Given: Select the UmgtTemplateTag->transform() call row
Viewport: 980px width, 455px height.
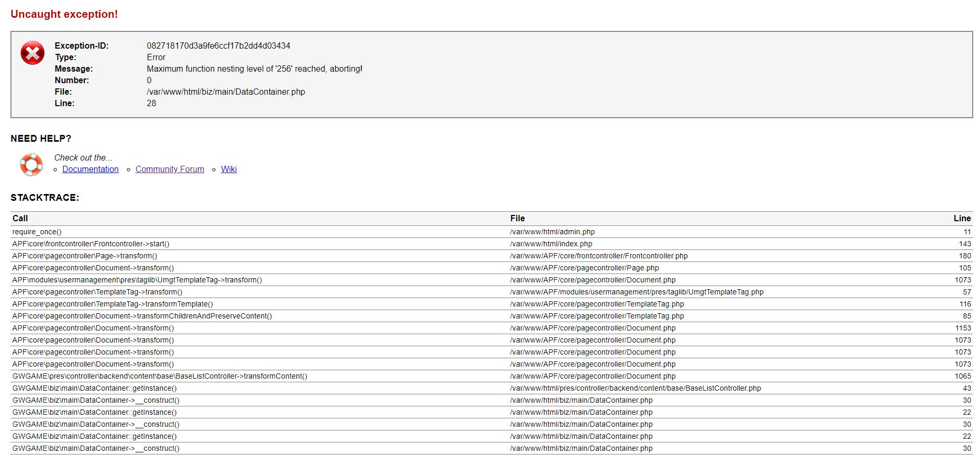Looking at the screenshot, I should (x=492, y=280).
